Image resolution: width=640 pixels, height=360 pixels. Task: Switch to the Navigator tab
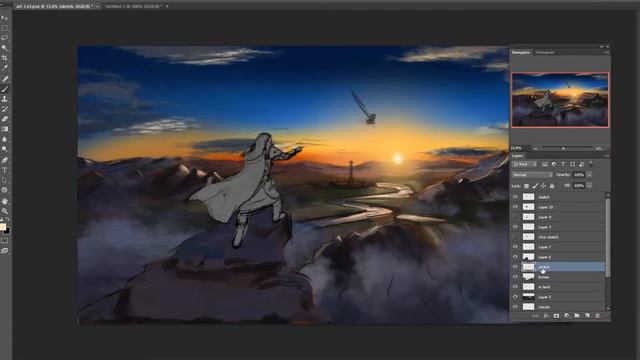pos(521,52)
